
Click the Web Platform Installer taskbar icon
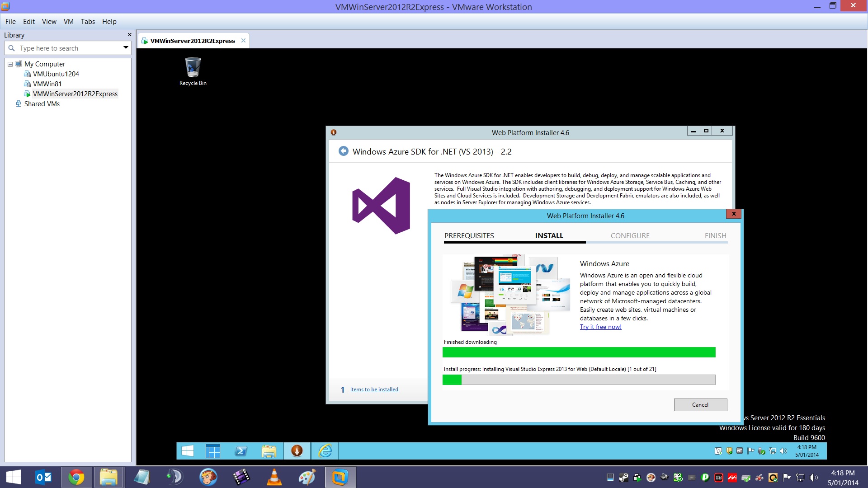(x=297, y=451)
